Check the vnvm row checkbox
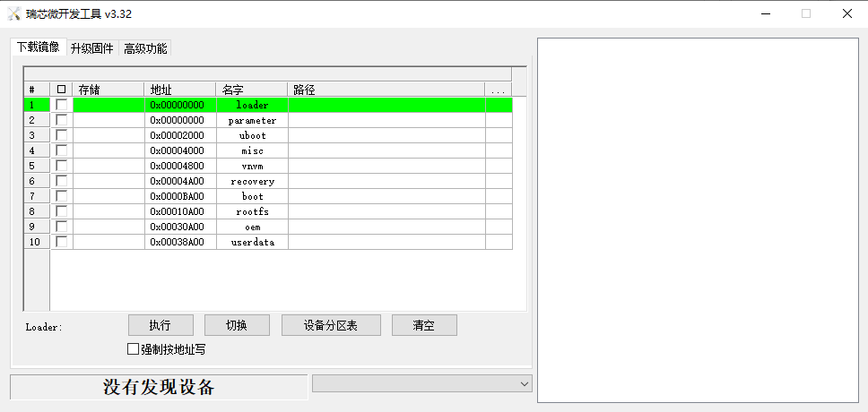Screen dimensions: 868x412 (62, 166)
